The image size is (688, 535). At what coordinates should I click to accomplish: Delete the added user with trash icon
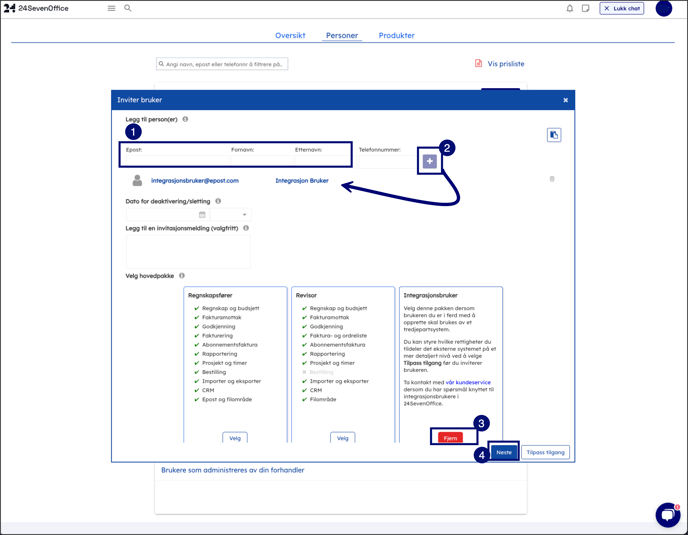click(x=552, y=180)
